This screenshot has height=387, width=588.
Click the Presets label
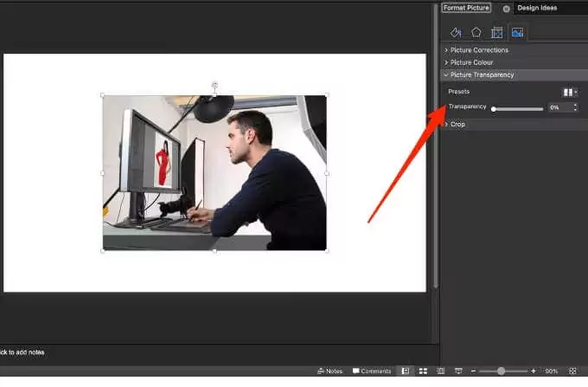(x=458, y=92)
